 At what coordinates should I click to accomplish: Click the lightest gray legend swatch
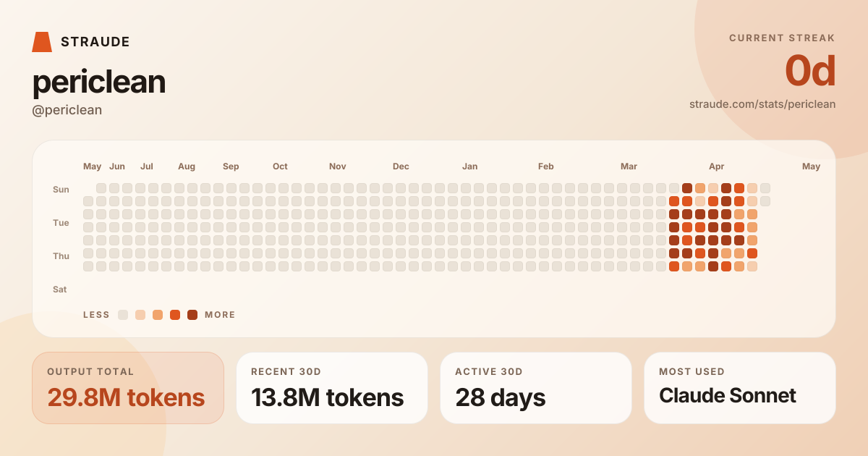pos(123,315)
